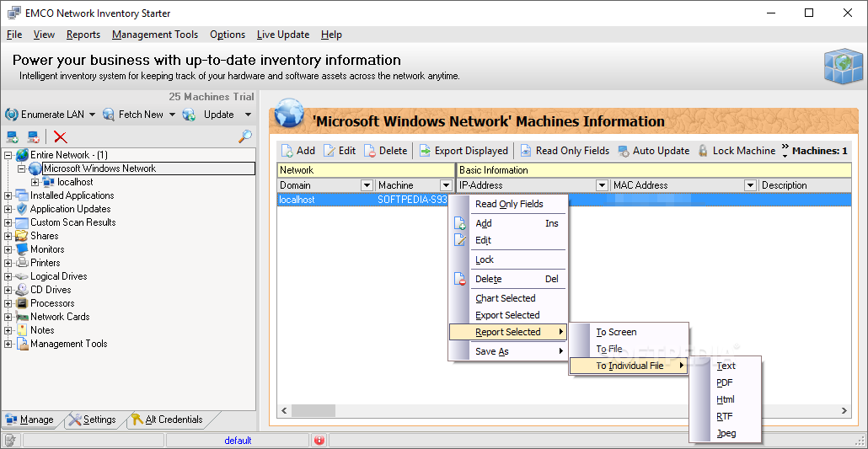Screen dimensions: 868x449
Task: Click Edit in the machines toolbar
Action: tap(340, 151)
